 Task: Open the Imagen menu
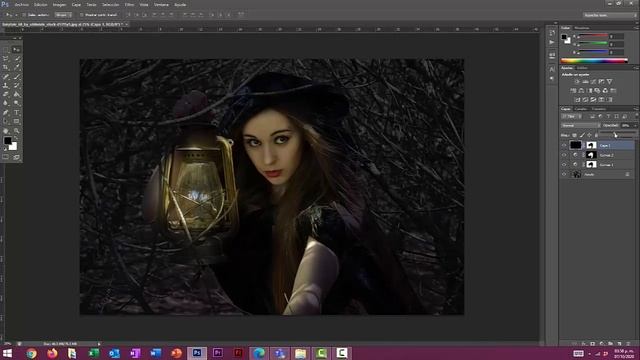click(59, 4)
